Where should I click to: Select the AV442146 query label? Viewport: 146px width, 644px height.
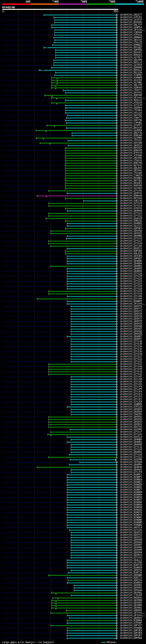[8, 7]
